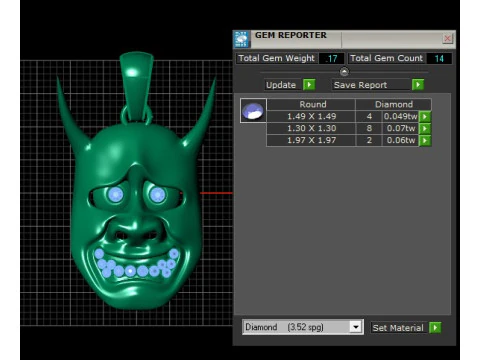The width and height of the screenshot is (480, 360).
Task: Open the Diamond material dropdown arrow
Action: pyautogui.click(x=356, y=327)
